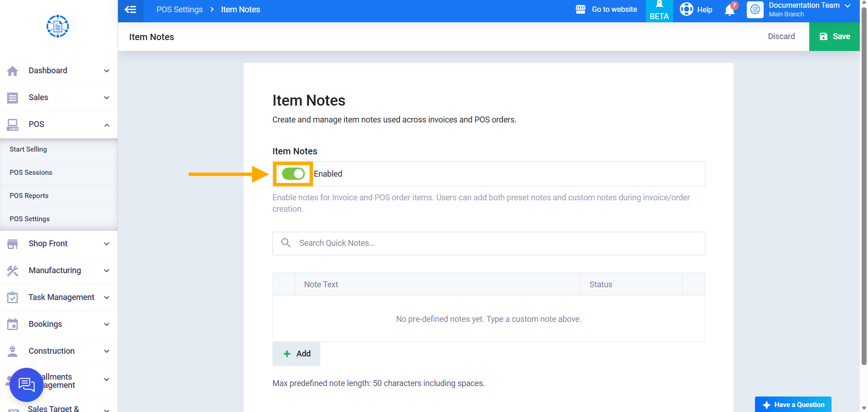Expand the Task Management chevron
Screen dimensions: 868x412
coord(107,298)
